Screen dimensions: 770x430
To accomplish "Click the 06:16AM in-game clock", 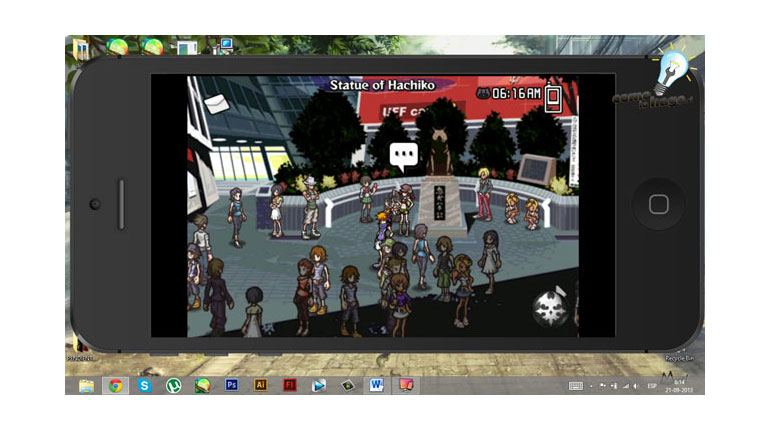I will pos(516,93).
